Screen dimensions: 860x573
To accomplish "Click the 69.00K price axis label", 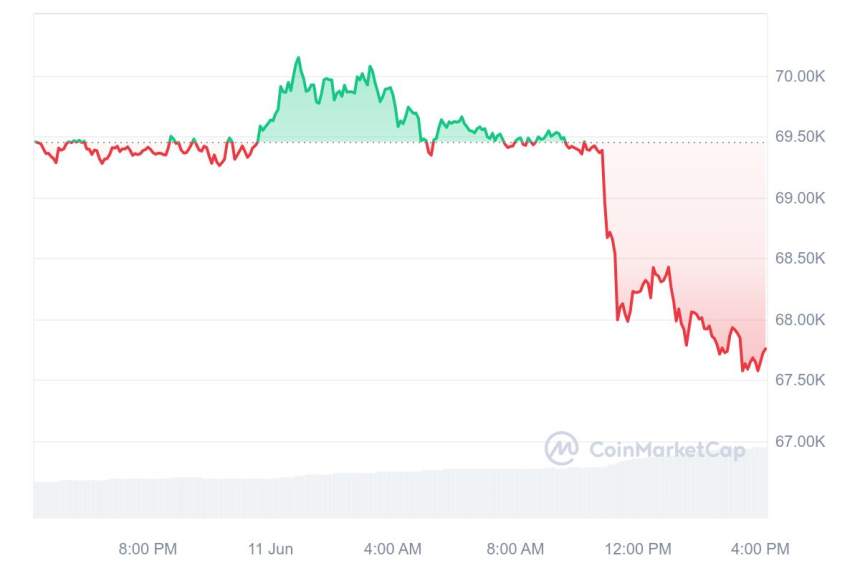I will [798, 198].
